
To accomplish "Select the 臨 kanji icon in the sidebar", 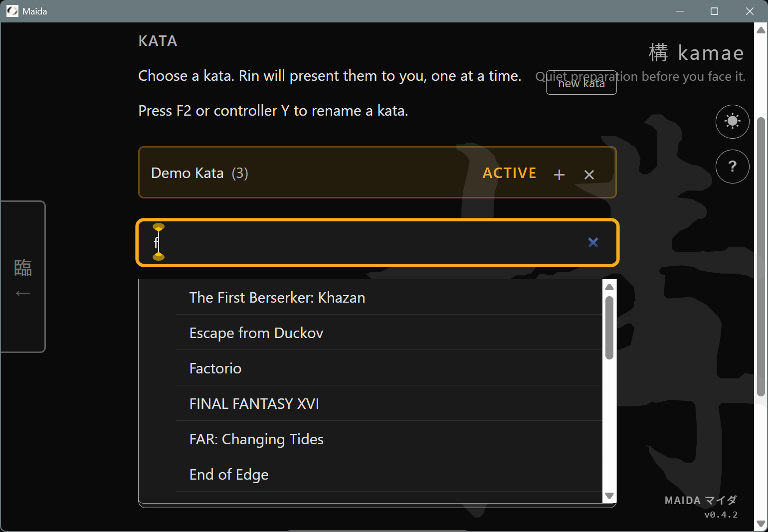I will tap(22, 267).
